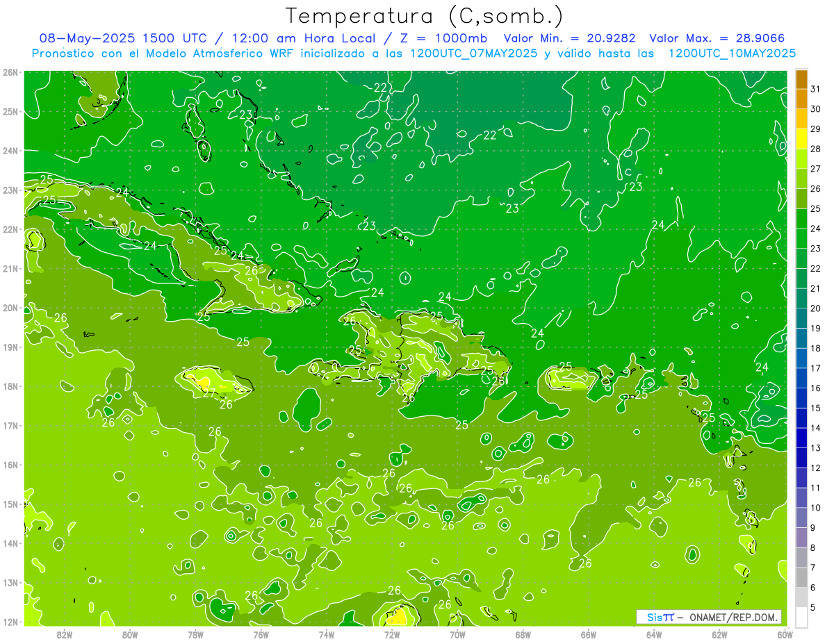Image resolution: width=834 pixels, height=644 pixels.
Task: Click the legend value label 29
Action: tap(815, 129)
